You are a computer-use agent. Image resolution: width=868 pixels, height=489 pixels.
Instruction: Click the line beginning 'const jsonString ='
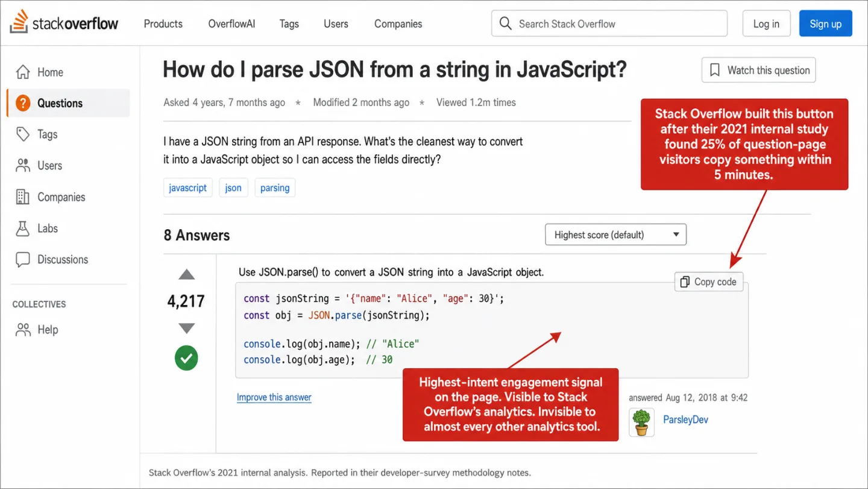pos(374,298)
